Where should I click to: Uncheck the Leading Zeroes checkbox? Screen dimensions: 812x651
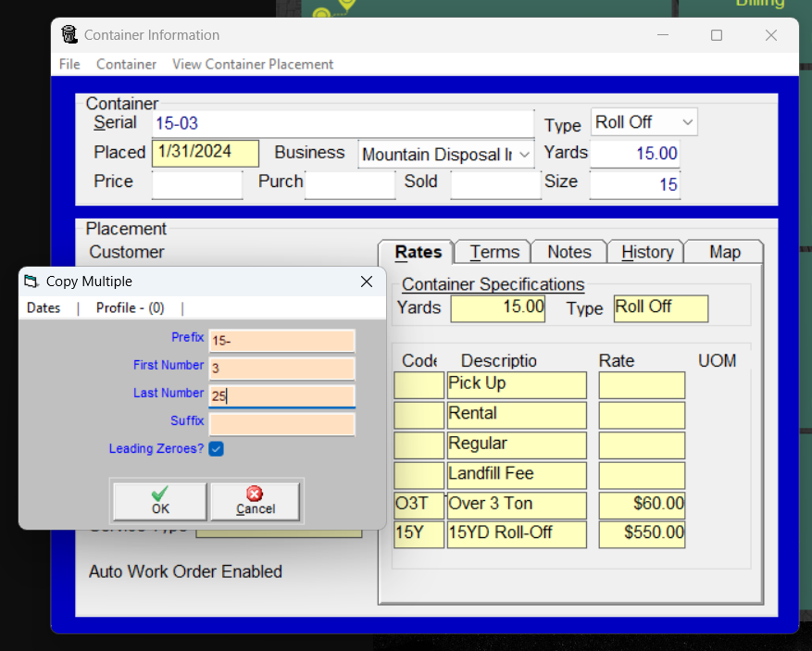pos(216,449)
